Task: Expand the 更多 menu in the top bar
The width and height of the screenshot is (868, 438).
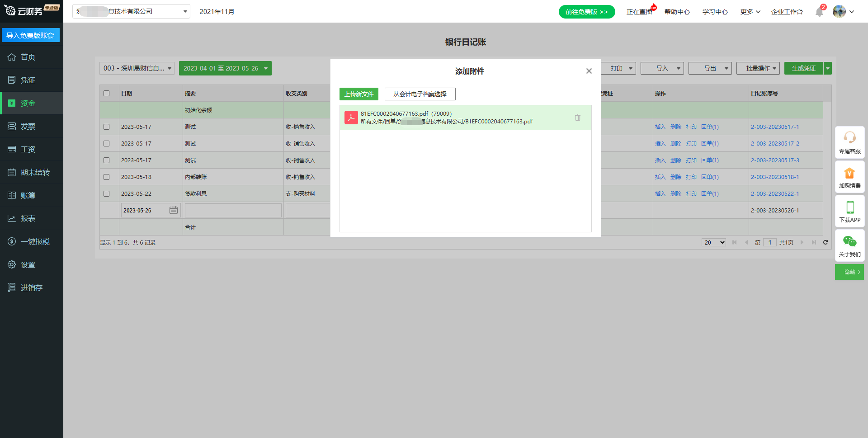Action: tap(750, 12)
